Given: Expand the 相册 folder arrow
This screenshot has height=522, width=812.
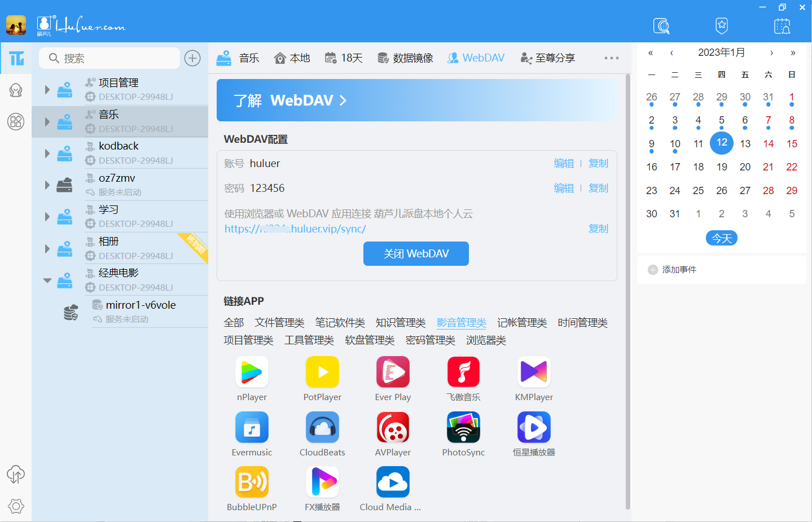Looking at the screenshot, I should coord(47,248).
